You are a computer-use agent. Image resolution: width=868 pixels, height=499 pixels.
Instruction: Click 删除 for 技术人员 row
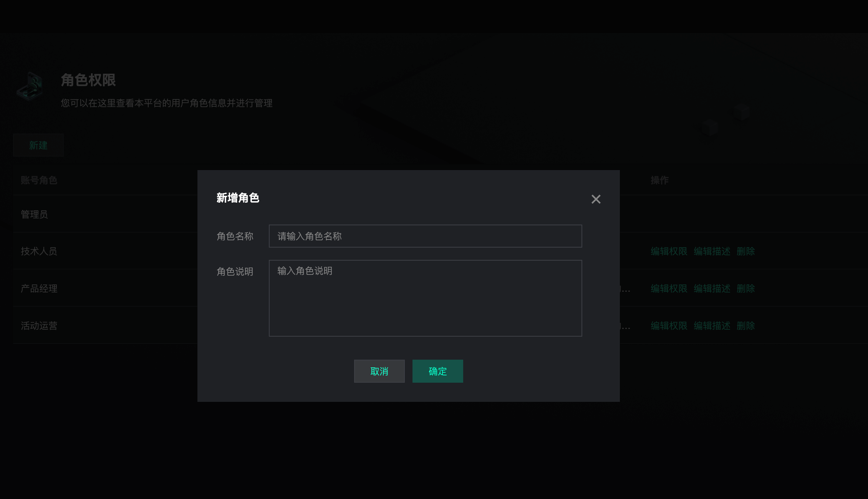pyautogui.click(x=745, y=251)
